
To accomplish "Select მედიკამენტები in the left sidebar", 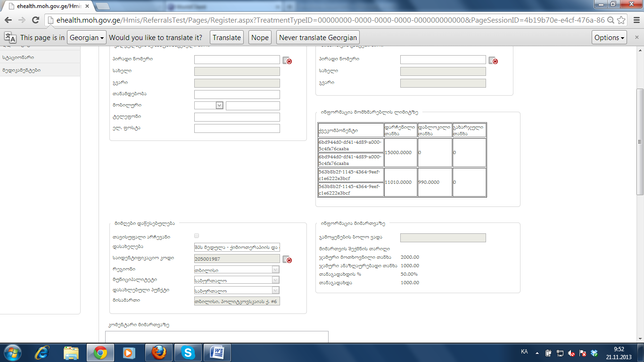I will [22, 70].
